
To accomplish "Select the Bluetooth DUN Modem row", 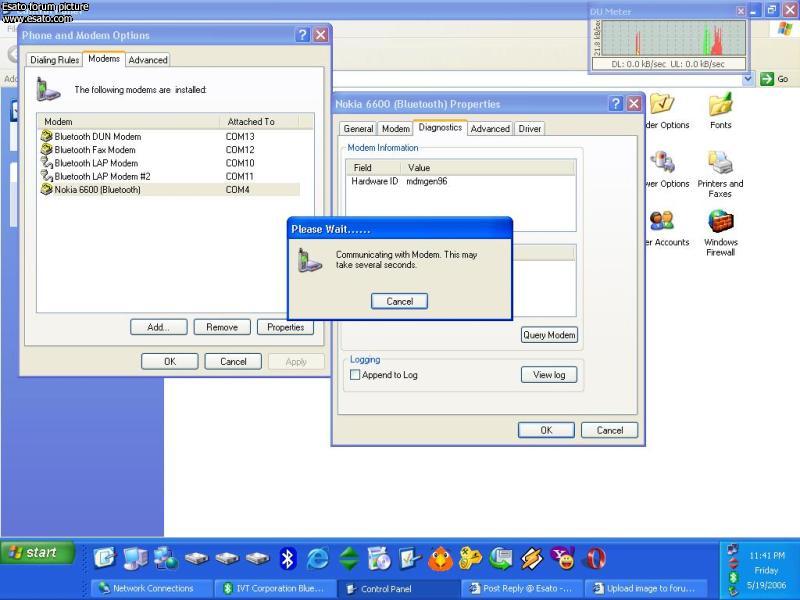I will (169, 136).
